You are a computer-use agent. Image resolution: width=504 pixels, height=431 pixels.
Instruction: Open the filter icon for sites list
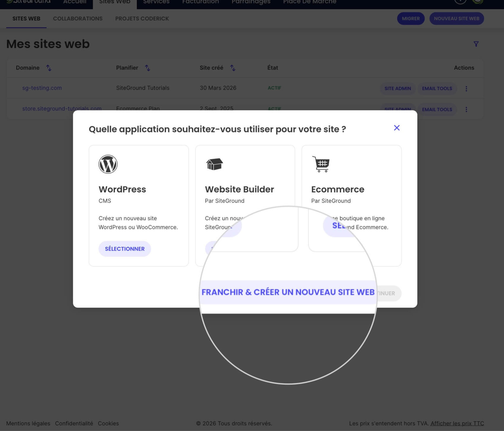click(476, 44)
